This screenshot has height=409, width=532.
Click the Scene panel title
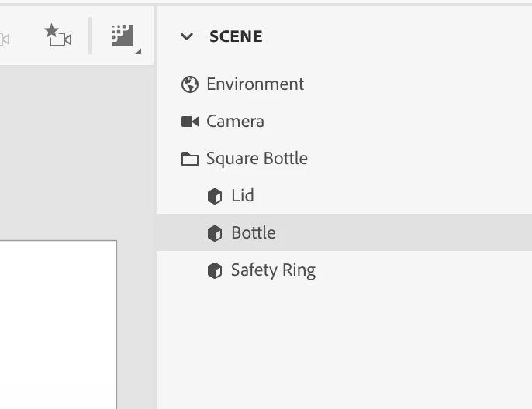coord(236,36)
